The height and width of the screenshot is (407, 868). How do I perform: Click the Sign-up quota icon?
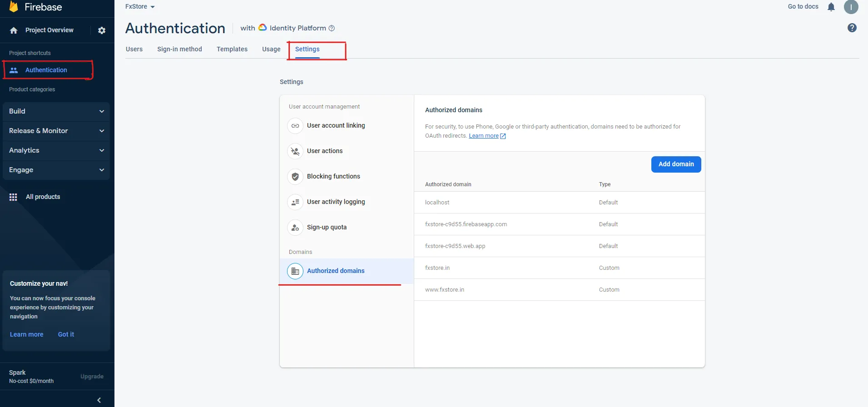[x=295, y=228]
